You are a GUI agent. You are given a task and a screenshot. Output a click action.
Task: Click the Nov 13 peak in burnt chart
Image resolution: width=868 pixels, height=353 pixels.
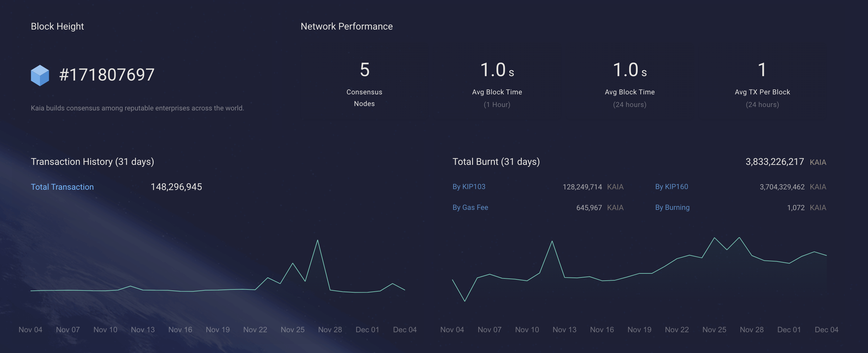point(552,241)
